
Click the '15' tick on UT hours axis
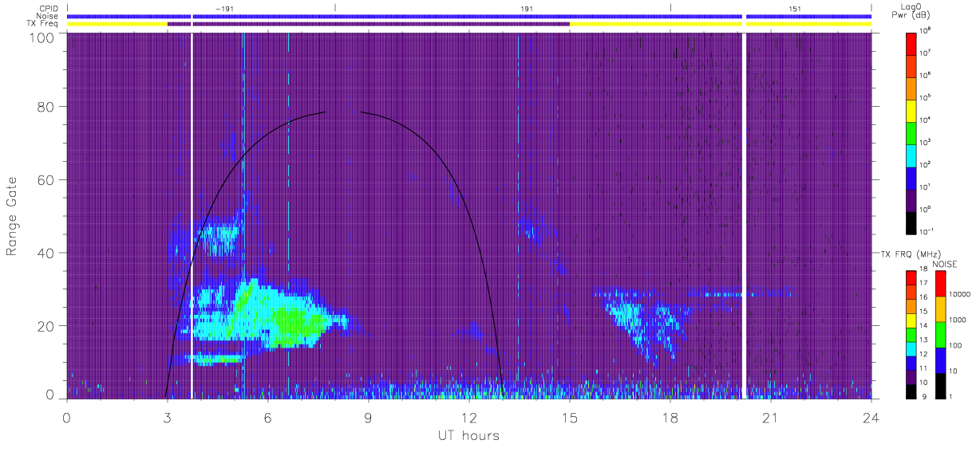click(570, 417)
